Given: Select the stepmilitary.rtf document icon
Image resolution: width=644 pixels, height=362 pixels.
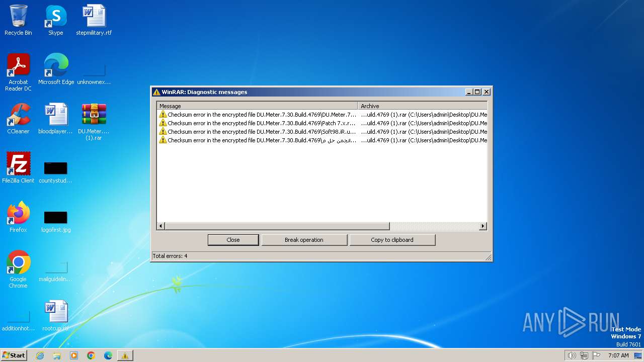Looking at the screenshot, I should (x=94, y=20).
